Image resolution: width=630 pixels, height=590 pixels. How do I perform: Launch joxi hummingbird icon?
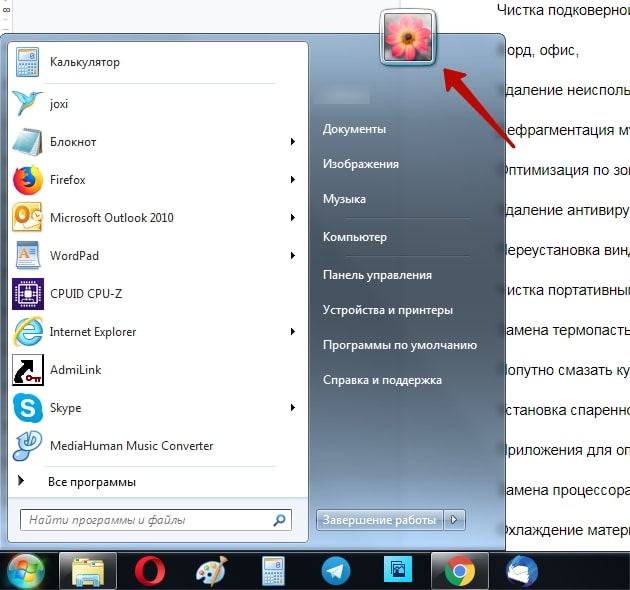click(27, 103)
